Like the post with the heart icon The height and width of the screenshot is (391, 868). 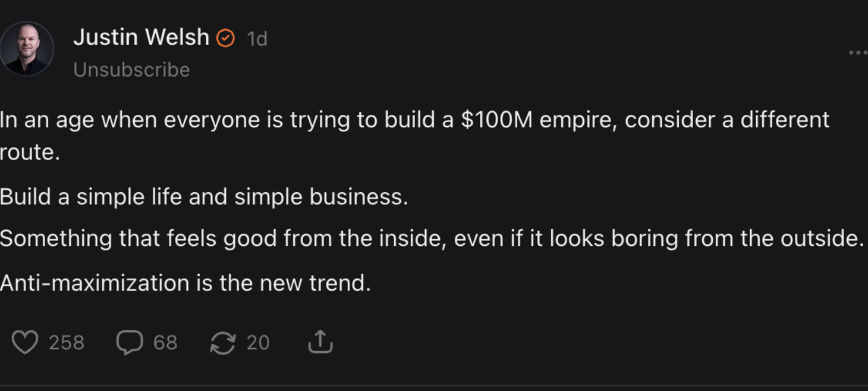(x=24, y=342)
